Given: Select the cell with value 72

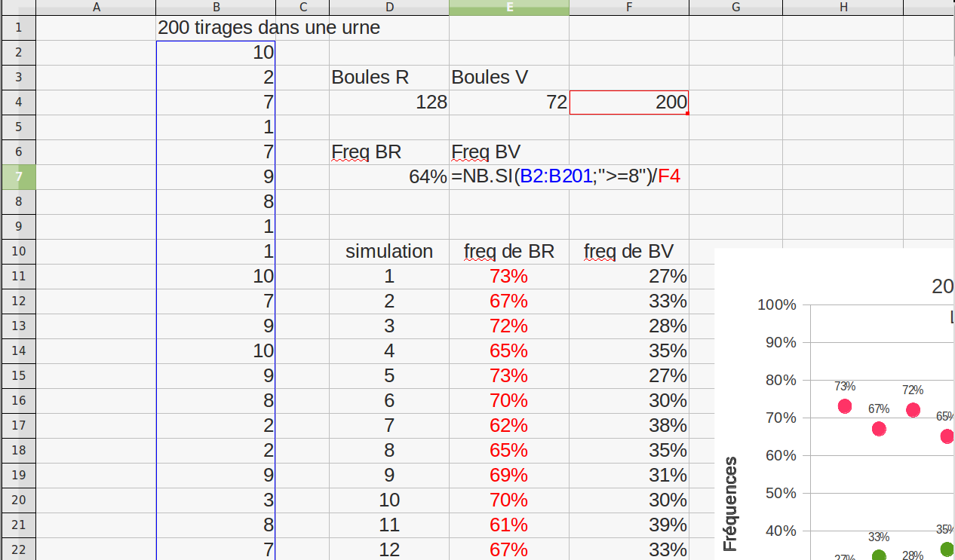Looking at the screenshot, I should coord(509,103).
